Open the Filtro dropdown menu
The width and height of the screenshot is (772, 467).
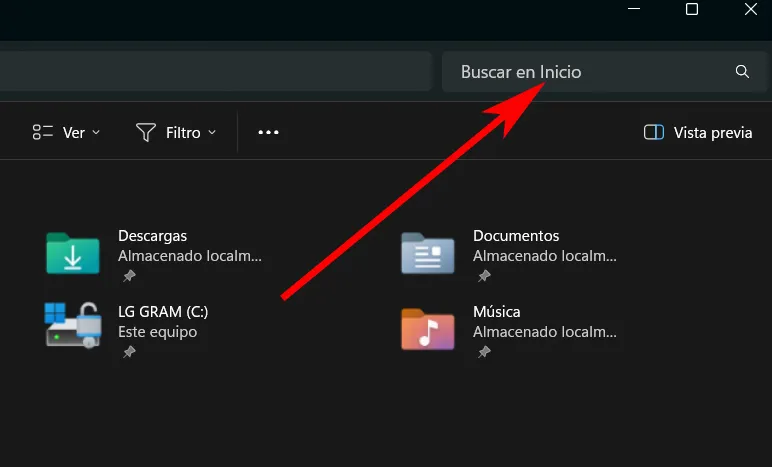click(176, 132)
